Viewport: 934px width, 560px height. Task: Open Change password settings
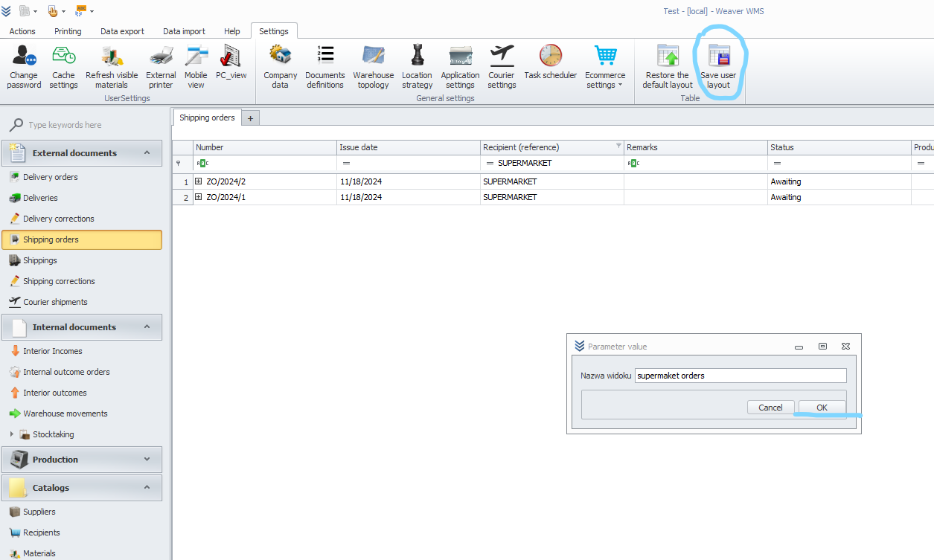coord(25,66)
